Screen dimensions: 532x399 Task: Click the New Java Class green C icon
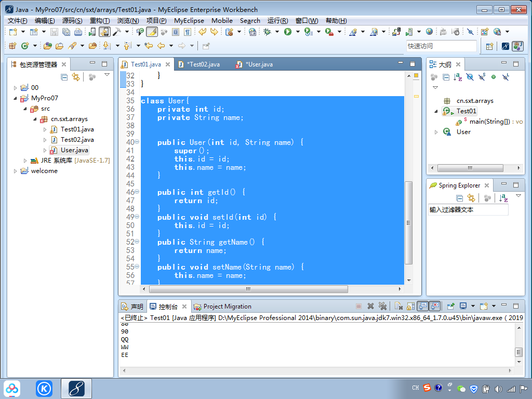click(25, 46)
